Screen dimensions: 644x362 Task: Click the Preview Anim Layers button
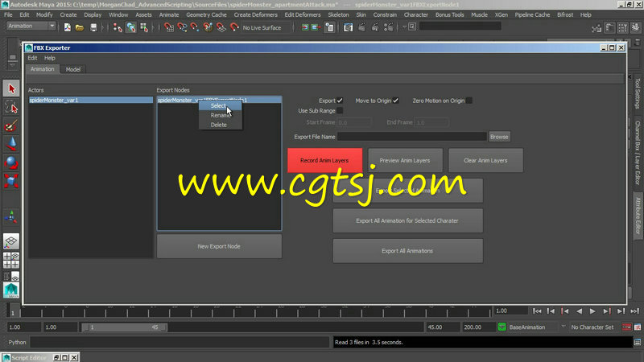[x=405, y=160]
